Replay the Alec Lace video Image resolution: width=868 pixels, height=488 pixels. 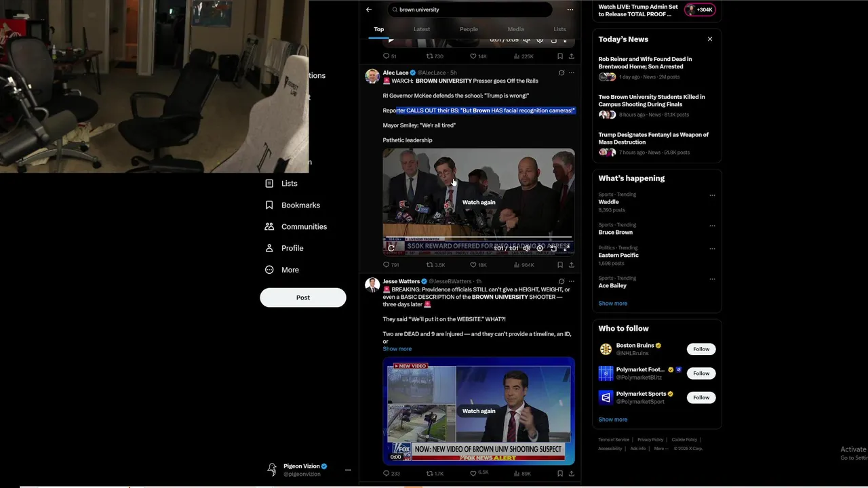click(391, 248)
